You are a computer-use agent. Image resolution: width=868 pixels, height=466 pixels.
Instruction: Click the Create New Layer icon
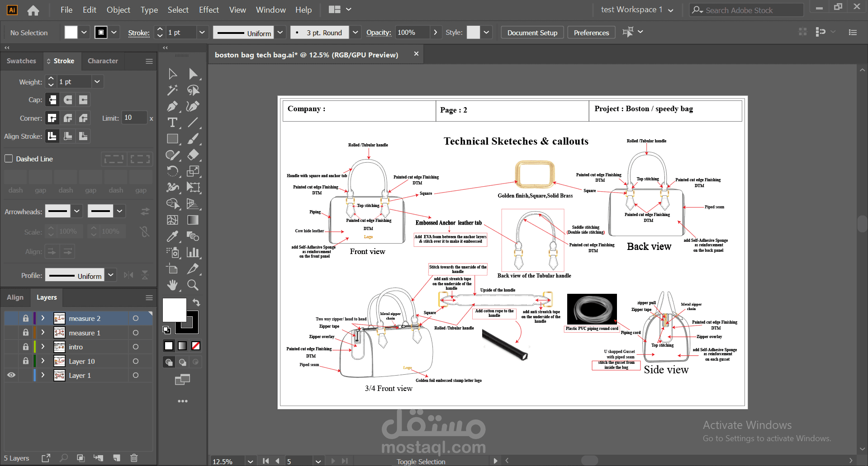tap(117, 458)
